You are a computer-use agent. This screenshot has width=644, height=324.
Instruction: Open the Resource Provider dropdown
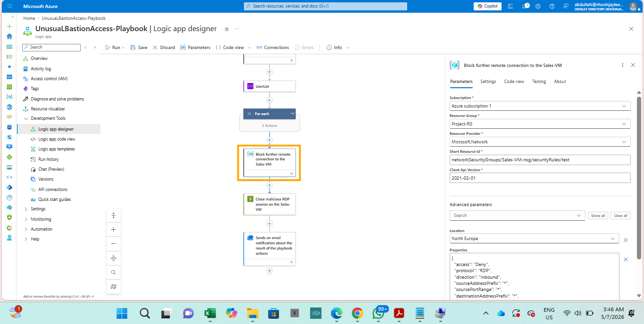tap(540, 142)
